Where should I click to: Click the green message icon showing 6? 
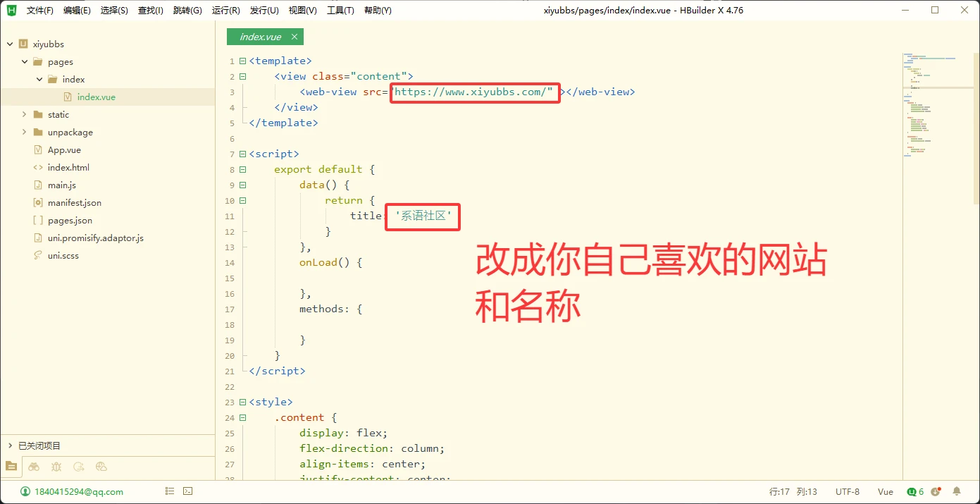pos(914,491)
